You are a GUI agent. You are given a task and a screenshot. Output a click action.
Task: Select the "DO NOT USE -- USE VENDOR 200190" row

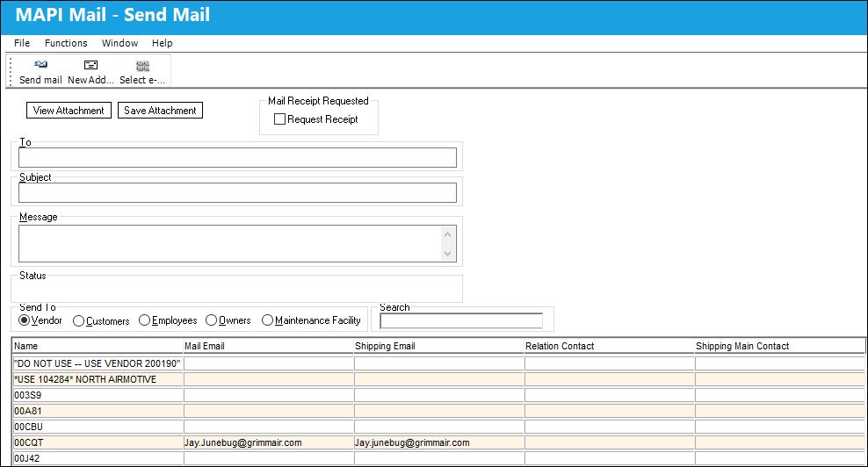438,363
